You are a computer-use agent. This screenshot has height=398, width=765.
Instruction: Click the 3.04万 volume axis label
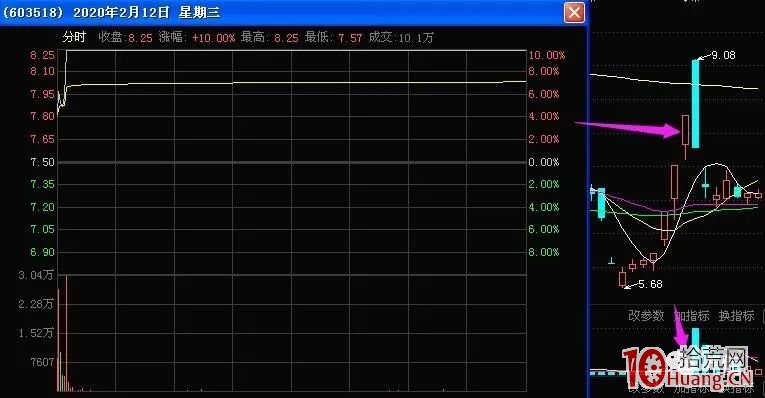(36, 275)
